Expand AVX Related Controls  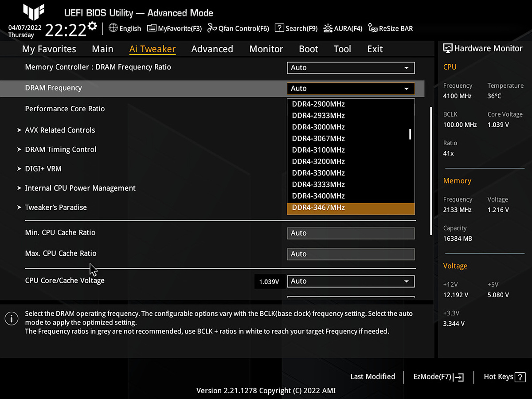(x=60, y=130)
